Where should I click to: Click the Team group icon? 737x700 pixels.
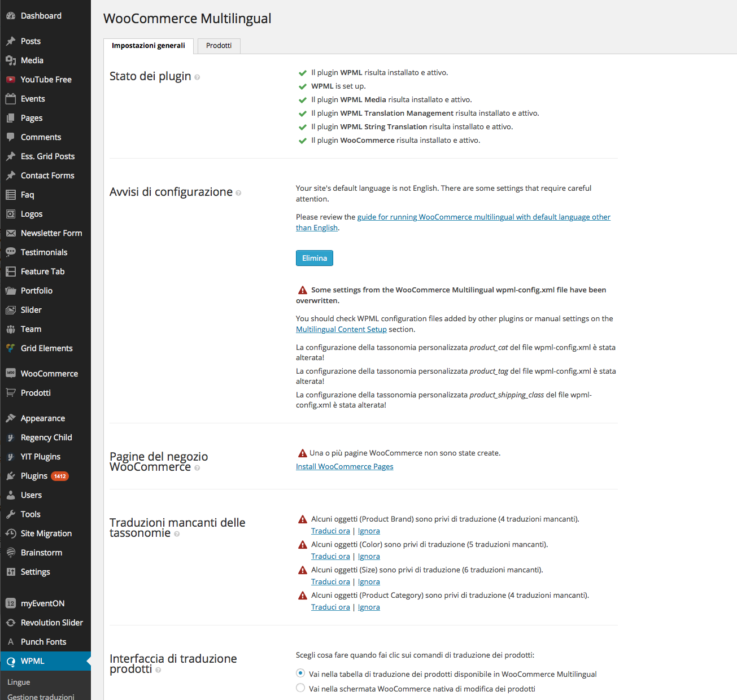[11, 329]
